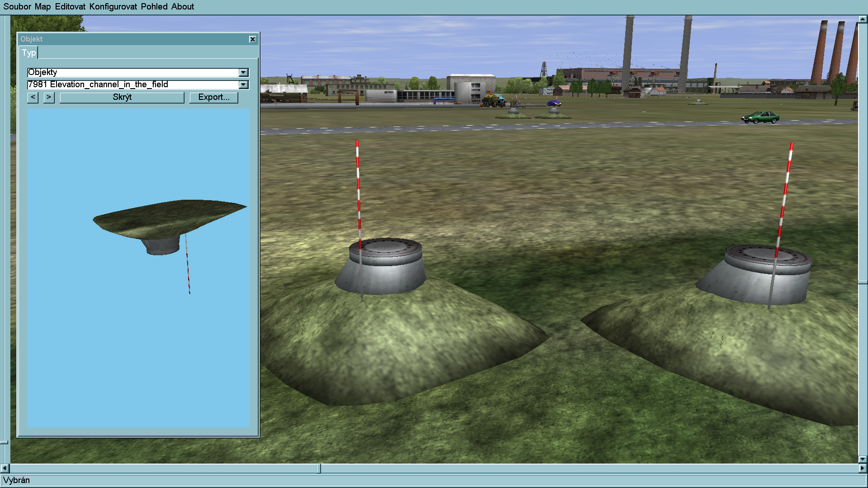
Task: Select the Typ tab
Action: click(29, 53)
